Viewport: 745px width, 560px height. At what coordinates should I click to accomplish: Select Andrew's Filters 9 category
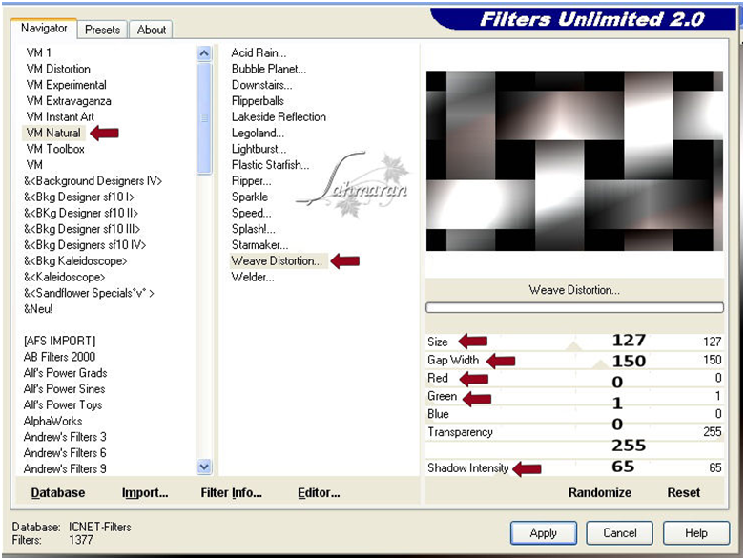65,468
